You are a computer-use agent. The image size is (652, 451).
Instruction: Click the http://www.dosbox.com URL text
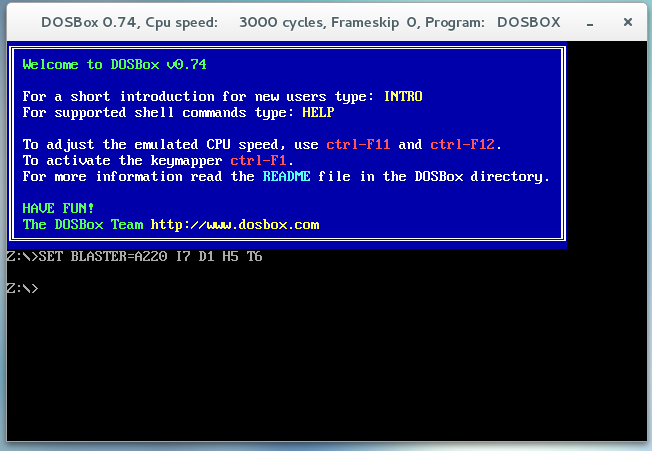(x=235, y=225)
